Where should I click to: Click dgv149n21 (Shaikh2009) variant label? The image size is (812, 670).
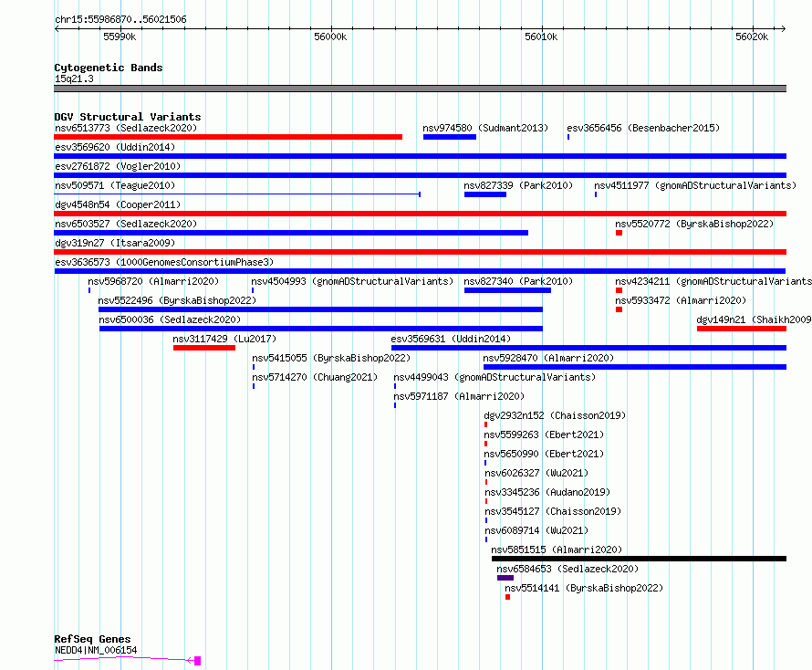(x=754, y=319)
